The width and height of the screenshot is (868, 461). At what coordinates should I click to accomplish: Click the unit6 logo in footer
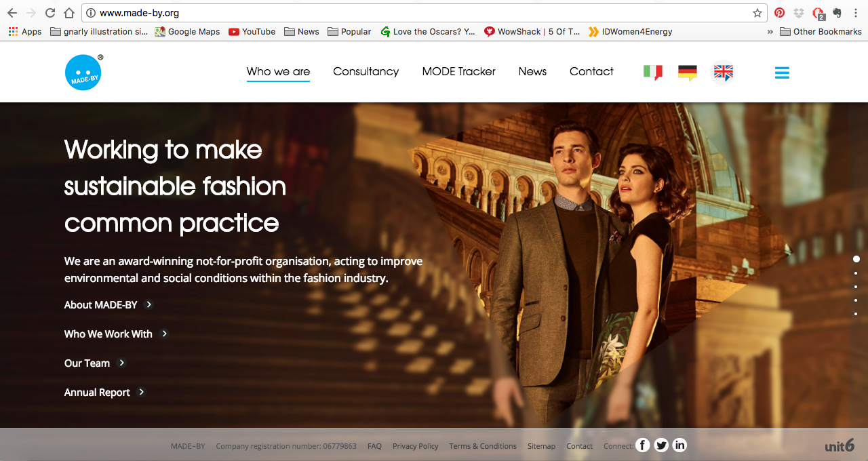point(840,445)
